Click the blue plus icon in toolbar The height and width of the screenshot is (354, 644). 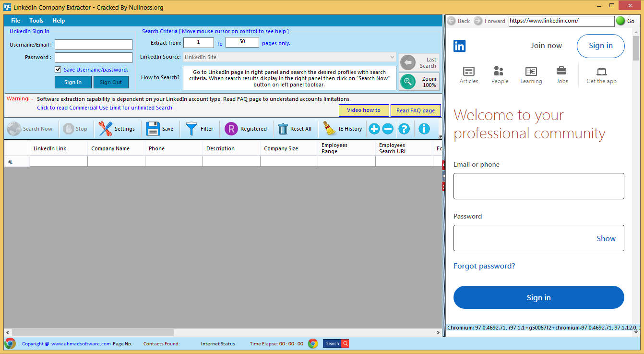point(374,129)
